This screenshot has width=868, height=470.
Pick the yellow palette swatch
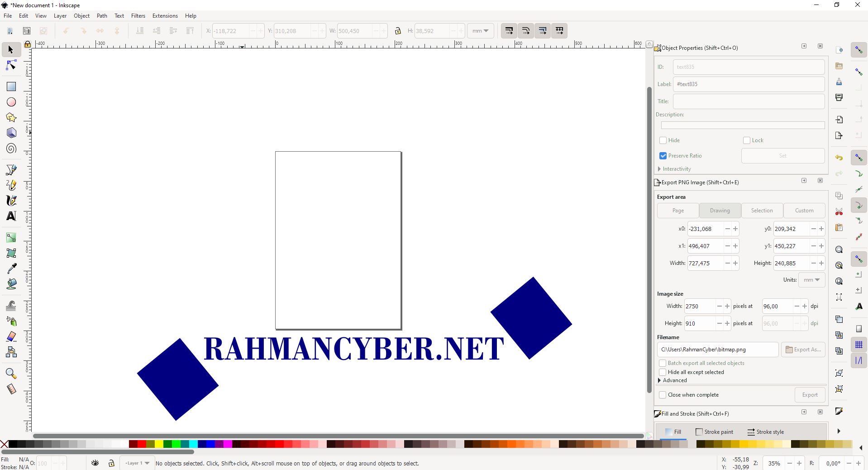click(159, 444)
